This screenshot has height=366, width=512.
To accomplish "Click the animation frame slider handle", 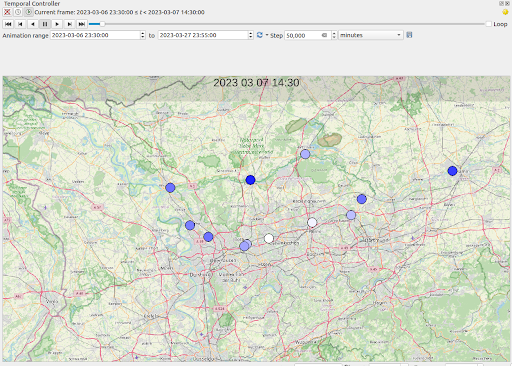I will [102, 24].
